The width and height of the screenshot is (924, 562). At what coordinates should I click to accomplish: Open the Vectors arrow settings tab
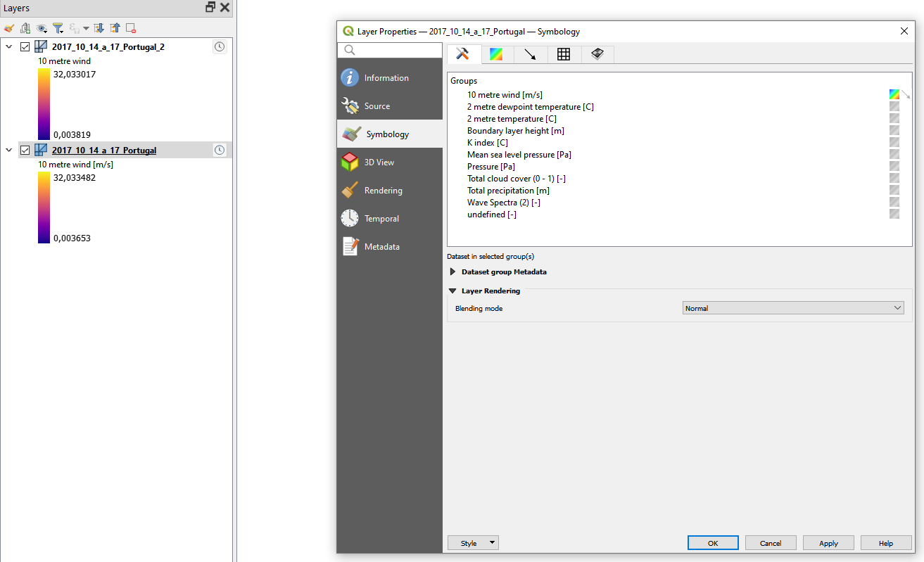(529, 53)
